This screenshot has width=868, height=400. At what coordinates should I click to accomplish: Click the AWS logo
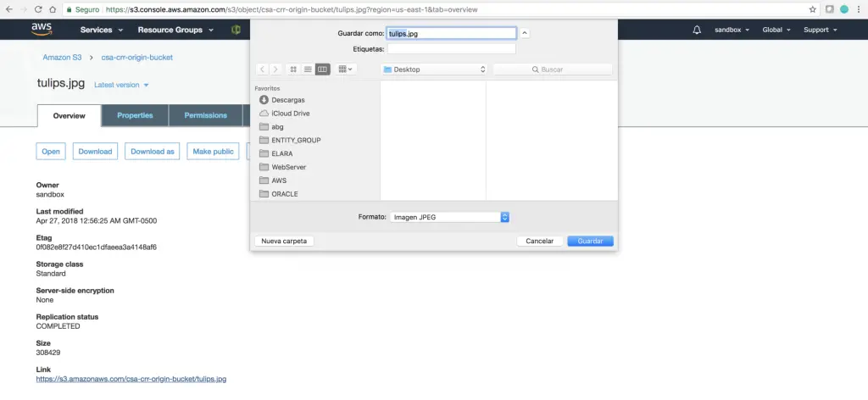42,30
